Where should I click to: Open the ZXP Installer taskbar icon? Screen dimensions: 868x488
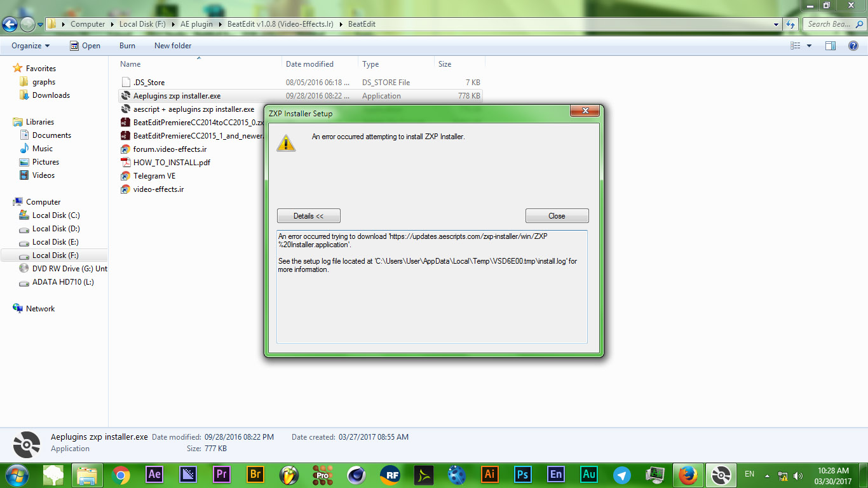pyautogui.click(x=721, y=475)
